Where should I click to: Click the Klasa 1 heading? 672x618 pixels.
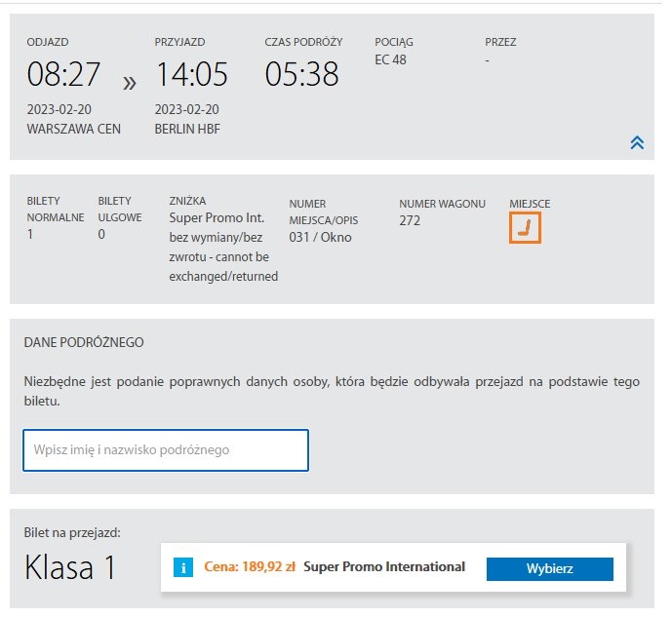(70, 567)
